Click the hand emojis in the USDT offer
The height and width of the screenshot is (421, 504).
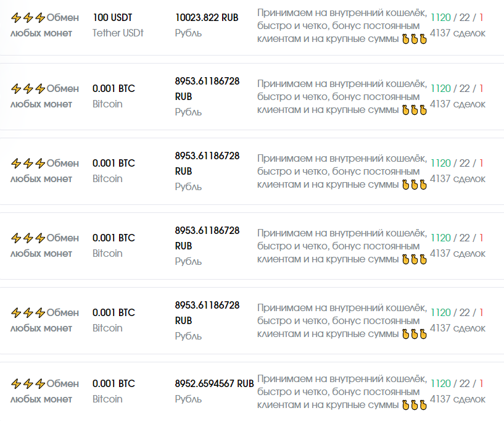pyautogui.click(x=414, y=40)
